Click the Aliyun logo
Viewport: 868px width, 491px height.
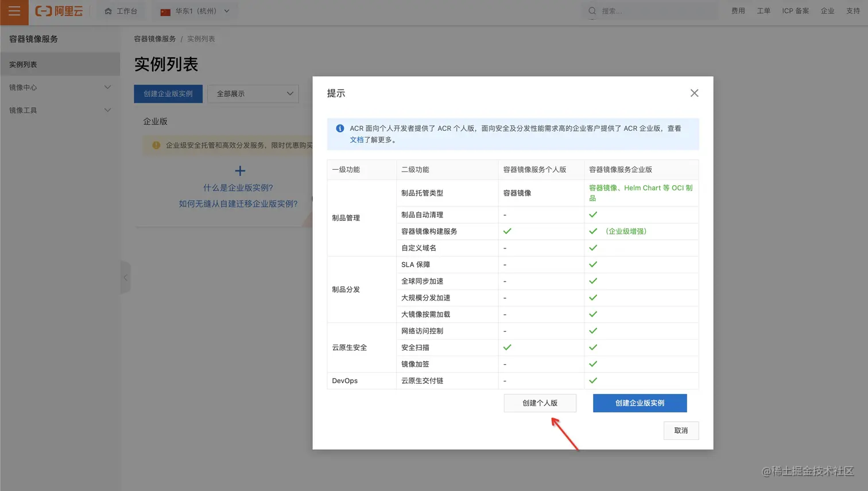pos(59,11)
